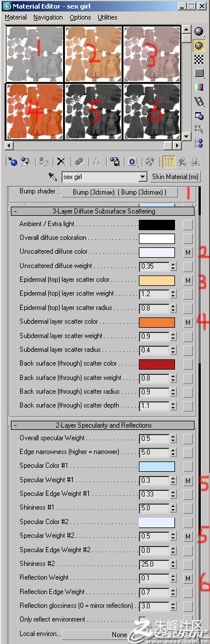210x644 pixels.
Task: Open the Utilities menu
Action: coord(107,17)
